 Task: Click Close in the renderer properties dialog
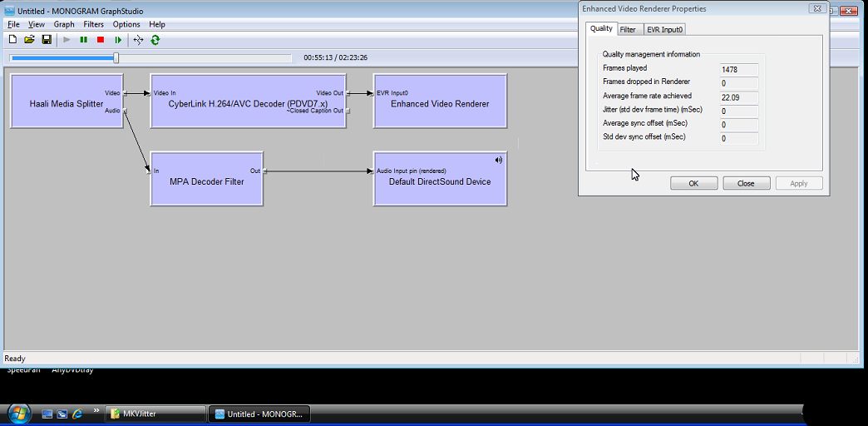point(747,183)
